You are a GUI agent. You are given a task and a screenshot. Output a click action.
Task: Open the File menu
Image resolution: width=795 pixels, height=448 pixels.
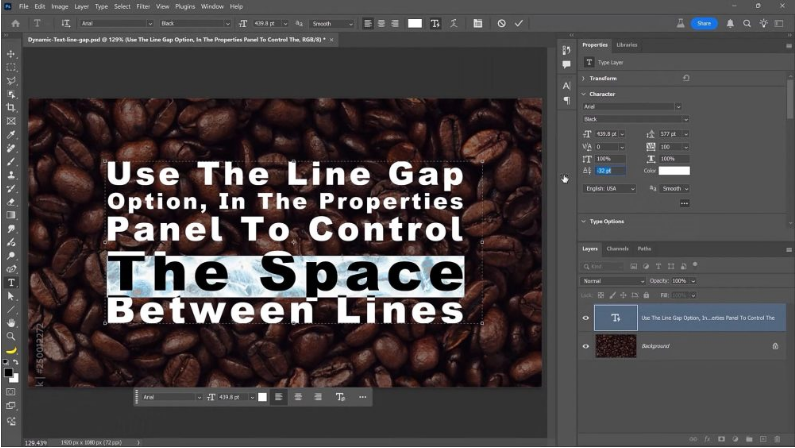click(24, 7)
